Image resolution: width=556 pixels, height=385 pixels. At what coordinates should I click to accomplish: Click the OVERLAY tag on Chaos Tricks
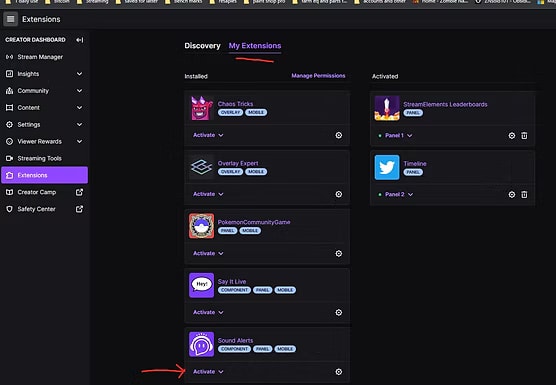(230, 112)
